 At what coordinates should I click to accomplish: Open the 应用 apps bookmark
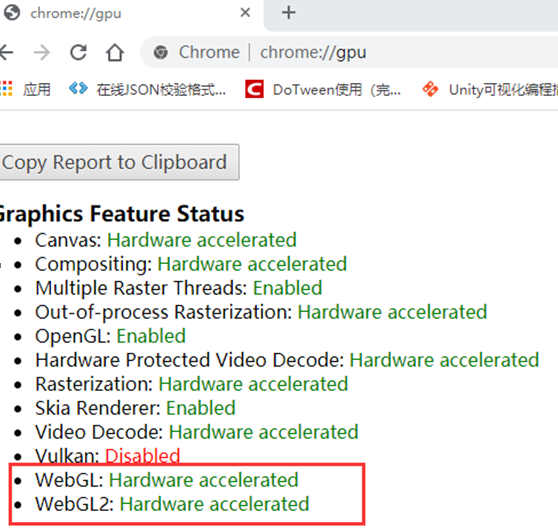[26, 89]
